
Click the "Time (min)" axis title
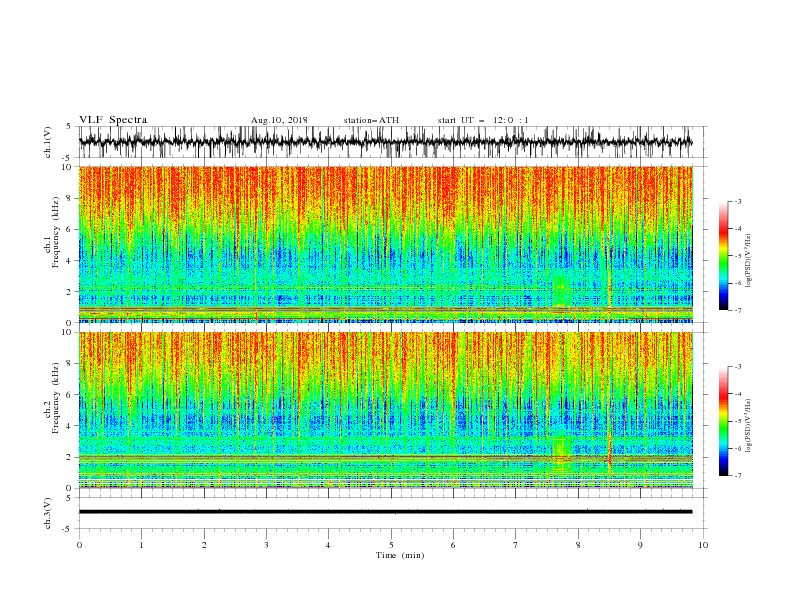tap(400, 555)
